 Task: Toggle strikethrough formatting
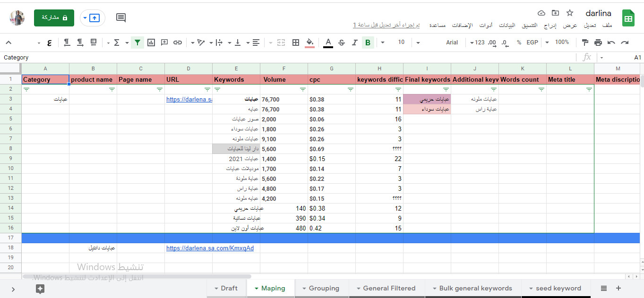click(x=341, y=42)
